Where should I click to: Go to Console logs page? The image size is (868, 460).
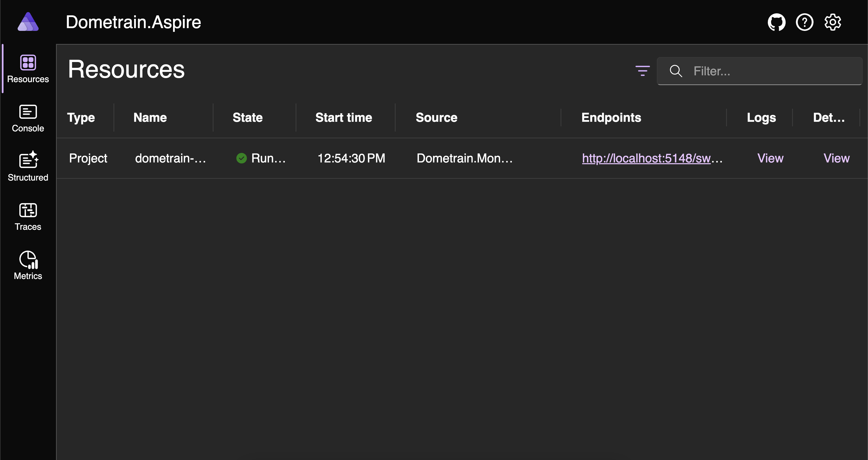28,118
